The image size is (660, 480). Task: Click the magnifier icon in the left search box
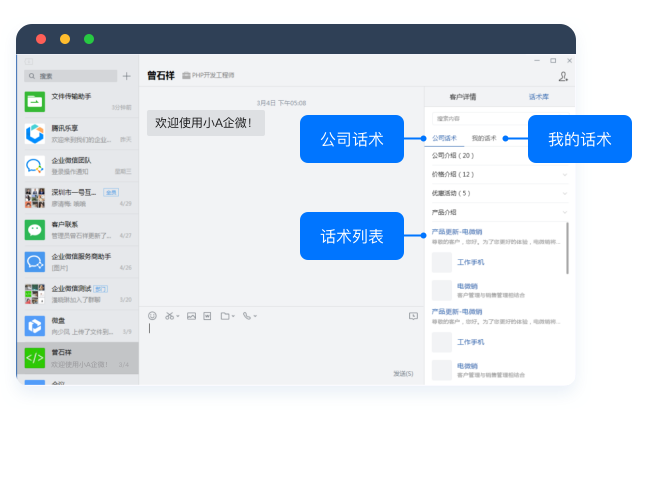32,76
